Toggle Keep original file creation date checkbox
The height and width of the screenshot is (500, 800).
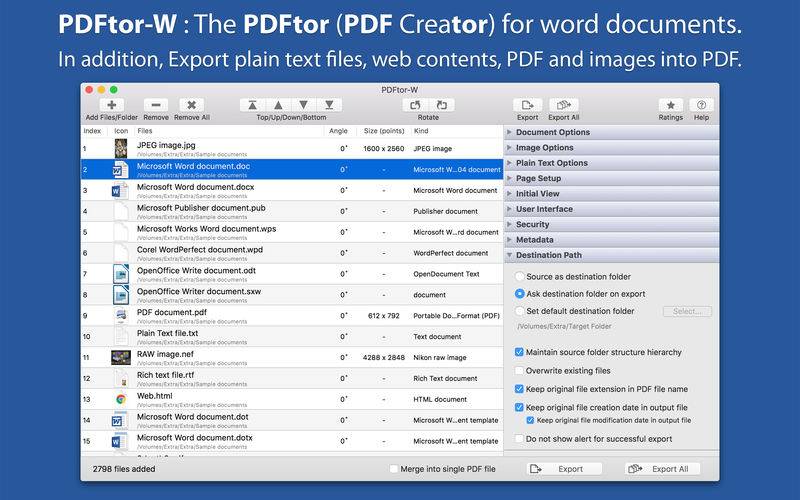pos(519,407)
